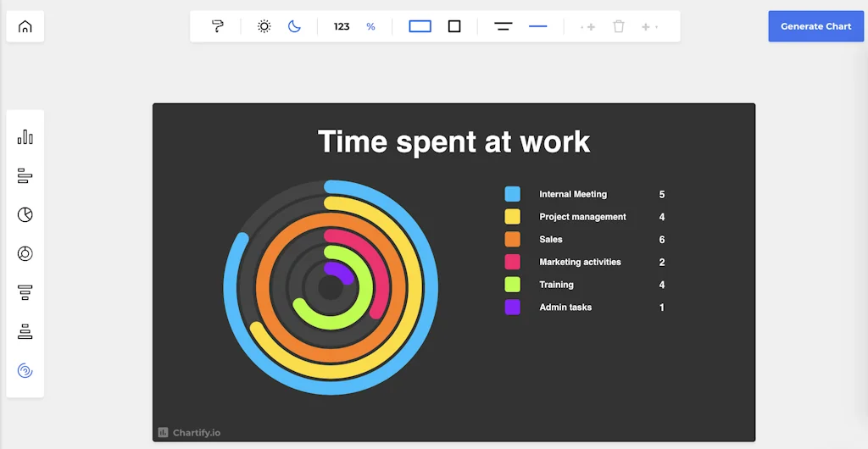Click the pink Marketing activities swatch
Viewport: 868px width, 449px height.
click(x=513, y=262)
